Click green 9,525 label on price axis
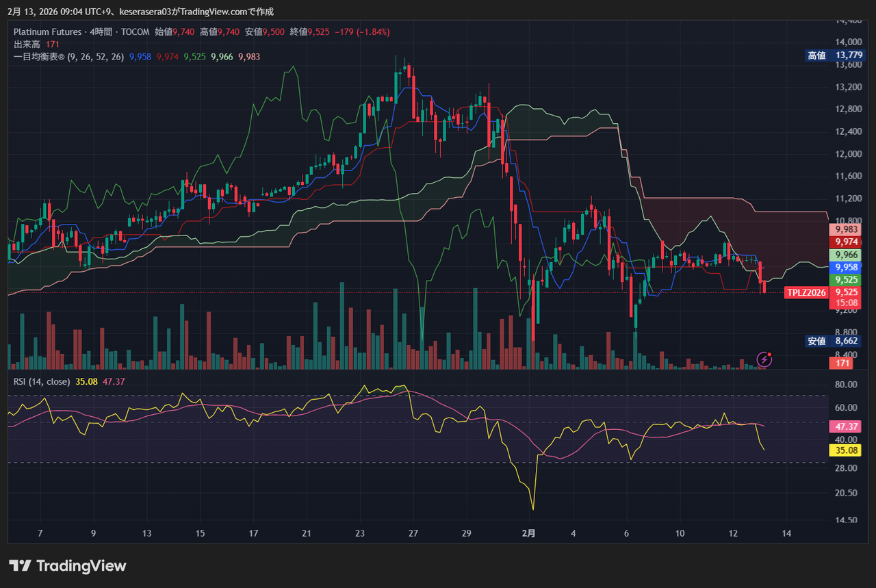The height and width of the screenshot is (588, 876). click(x=847, y=280)
